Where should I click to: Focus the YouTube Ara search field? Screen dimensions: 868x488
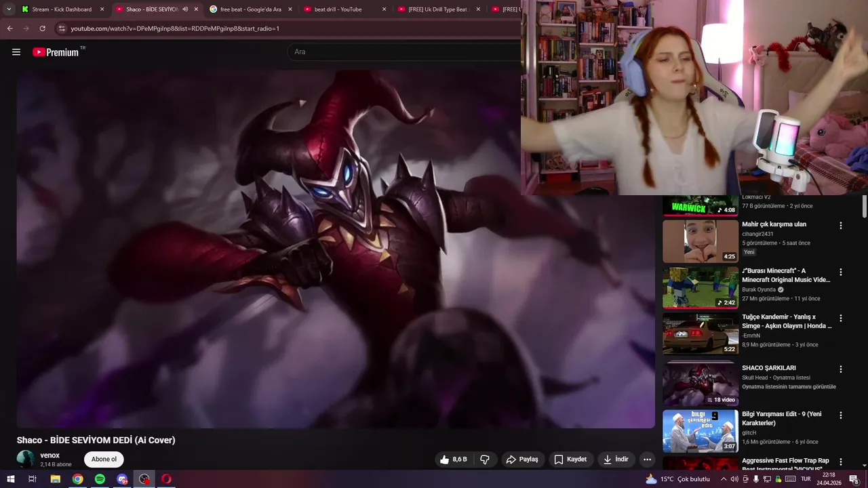(x=406, y=52)
